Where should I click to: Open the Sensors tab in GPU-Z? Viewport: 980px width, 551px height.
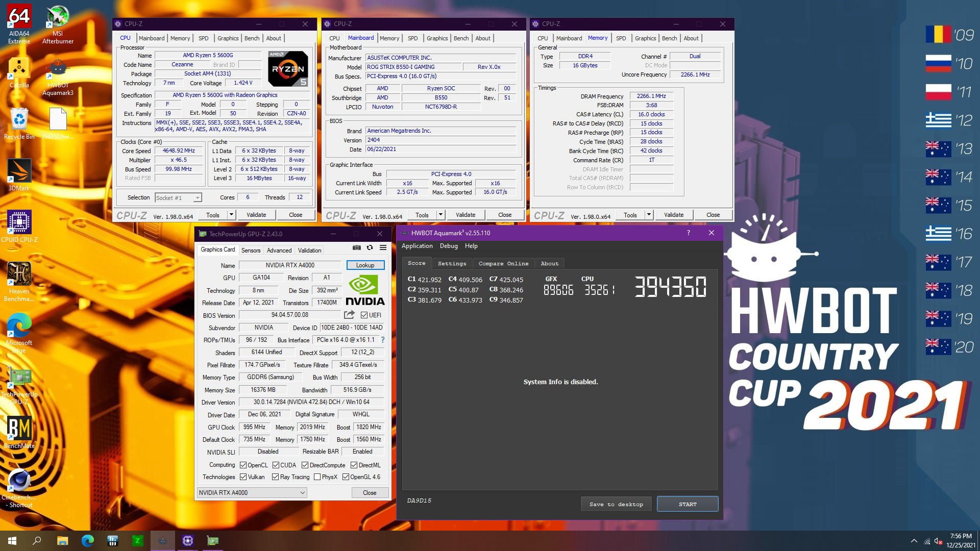click(x=251, y=251)
